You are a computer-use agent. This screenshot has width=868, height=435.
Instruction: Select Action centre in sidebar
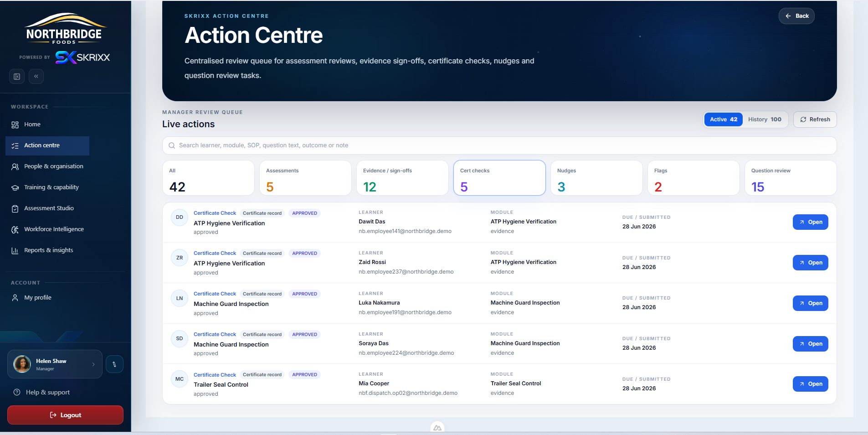click(x=47, y=145)
